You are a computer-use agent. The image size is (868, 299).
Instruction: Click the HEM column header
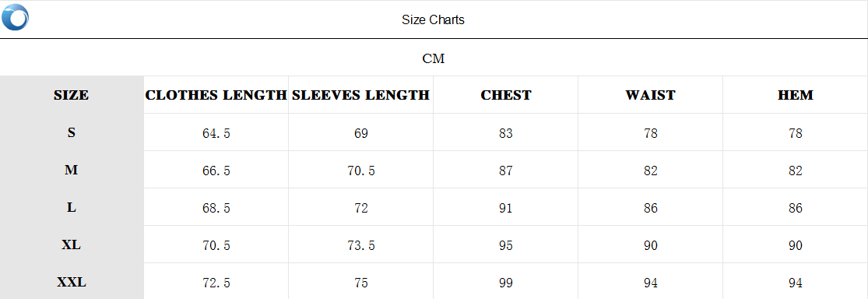point(796,95)
